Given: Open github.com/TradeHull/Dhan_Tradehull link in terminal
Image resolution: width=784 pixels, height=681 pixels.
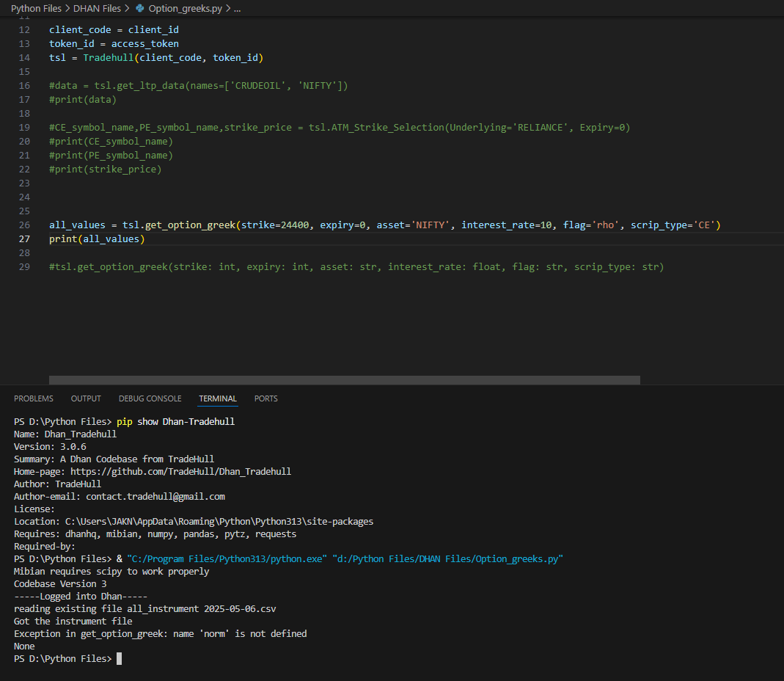Looking at the screenshot, I should click(x=180, y=471).
